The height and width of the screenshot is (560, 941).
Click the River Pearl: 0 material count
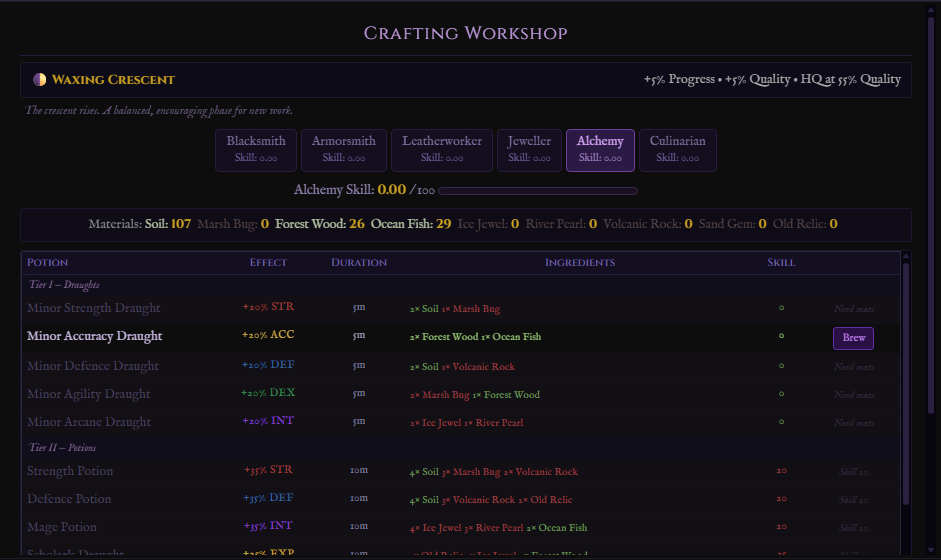click(x=561, y=224)
